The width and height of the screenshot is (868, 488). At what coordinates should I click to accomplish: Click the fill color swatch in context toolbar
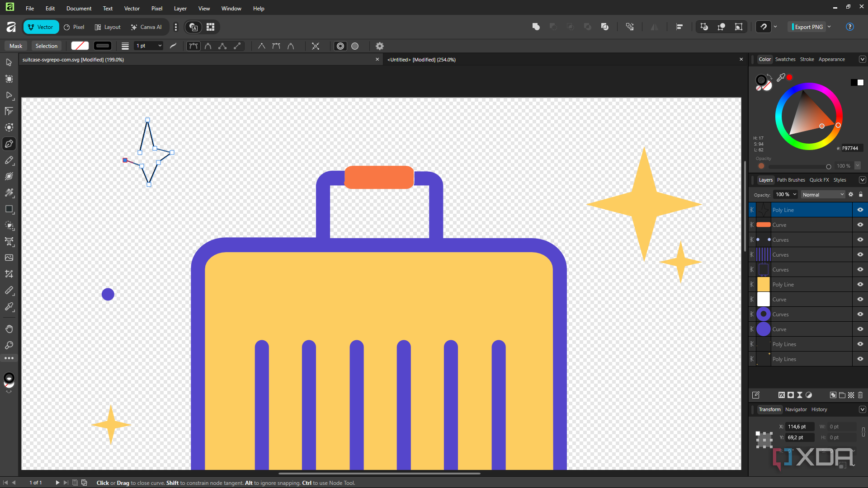[x=80, y=46]
